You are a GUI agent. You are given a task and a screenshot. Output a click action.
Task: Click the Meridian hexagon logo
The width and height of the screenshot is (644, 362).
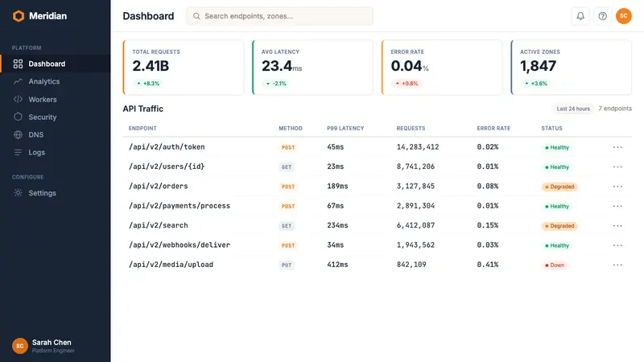pyautogui.click(x=19, y=16)
